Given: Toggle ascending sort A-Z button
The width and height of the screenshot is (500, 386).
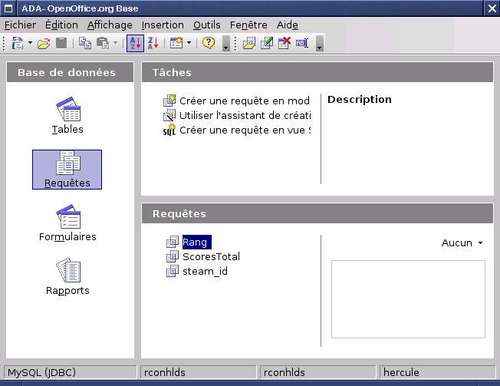Looking at the screenshot, I should (135, 43).
